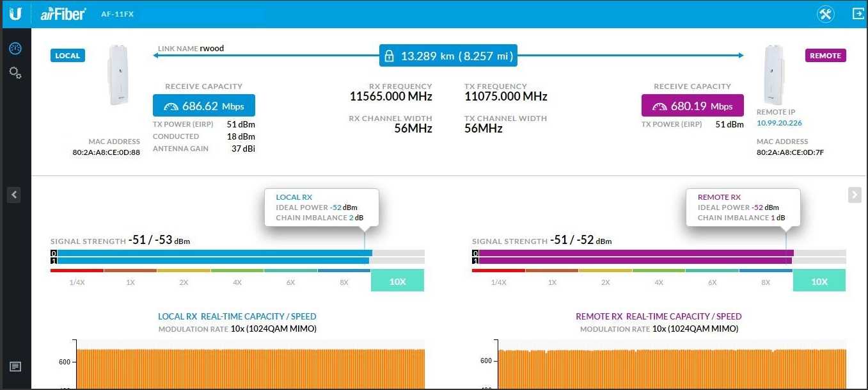The width and height of the screenshot is (868, 390).
Task: Click the local 4X green scale segment
Action: click(237, 271)
